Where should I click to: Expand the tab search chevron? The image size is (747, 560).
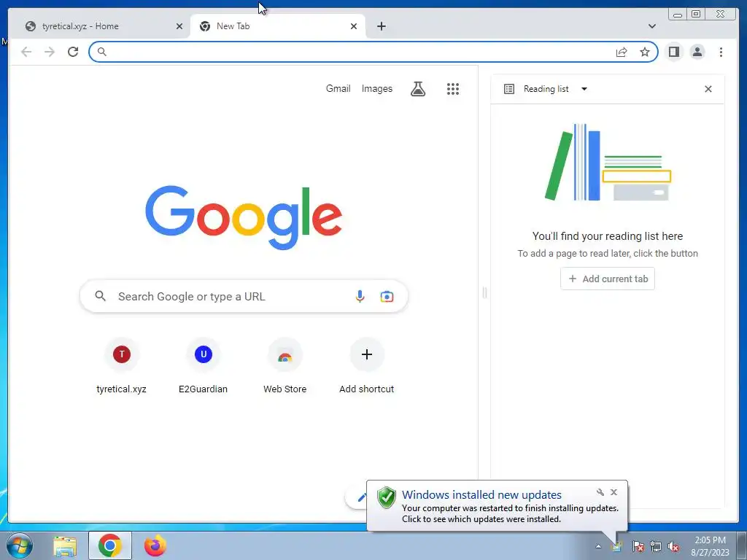[651, 26]
